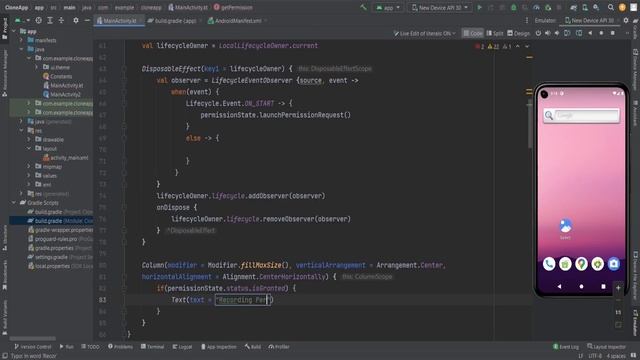Open the Camera app on the emulator
The height and width of the screenshot is (360, 640).
pos(613,264)
